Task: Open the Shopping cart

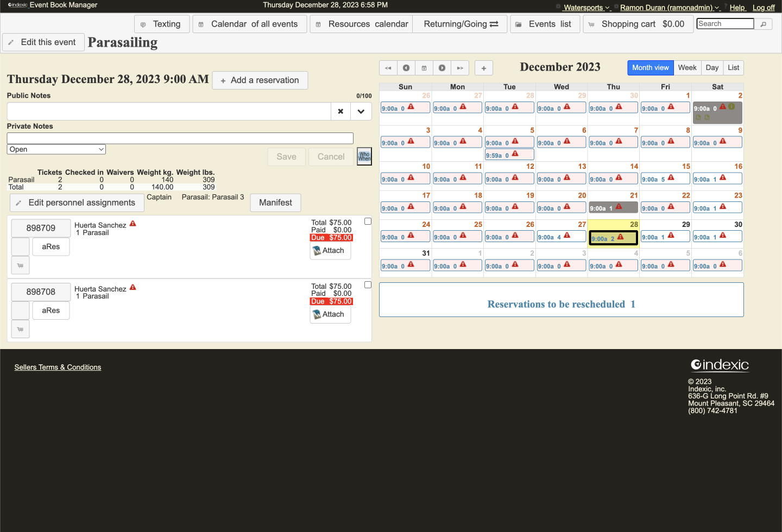Action: tap(638, 24)
